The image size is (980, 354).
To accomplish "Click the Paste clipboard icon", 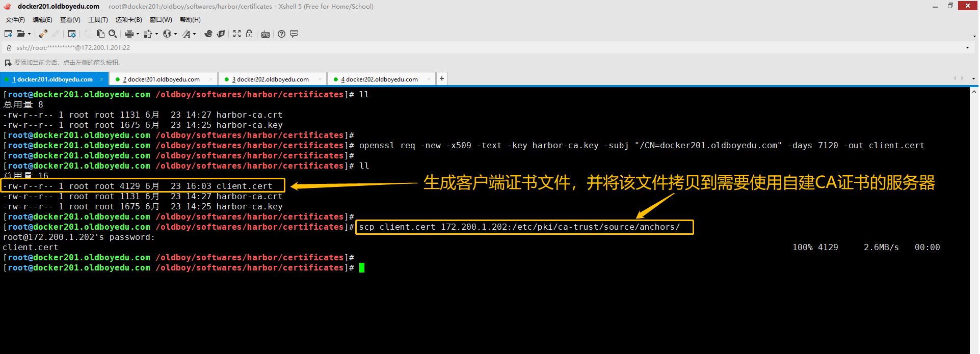I will click(100, 34).
